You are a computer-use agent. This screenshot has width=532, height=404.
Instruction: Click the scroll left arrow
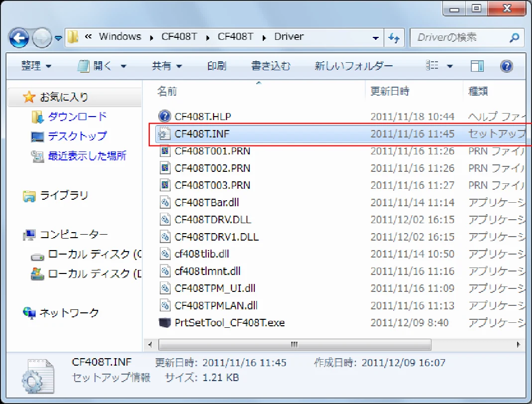tap(150, 345)
